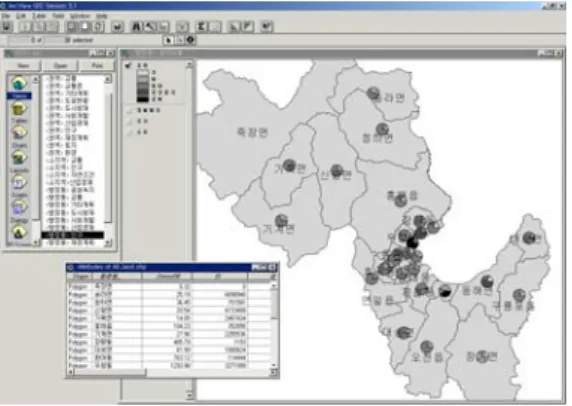Click the black pie symbol in map center
Image resolution: width=572 pixels, height=406 pixels.
(x=412, y=243)
